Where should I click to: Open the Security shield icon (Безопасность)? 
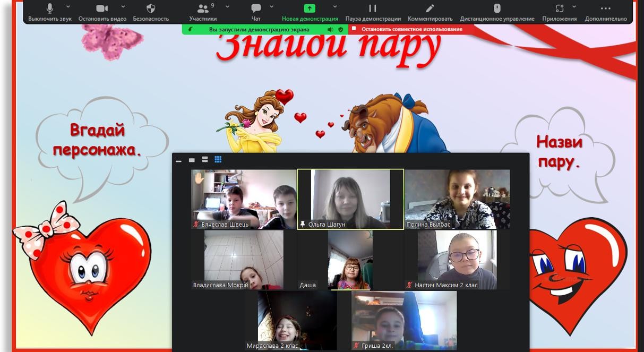click(x=151, y=8)
